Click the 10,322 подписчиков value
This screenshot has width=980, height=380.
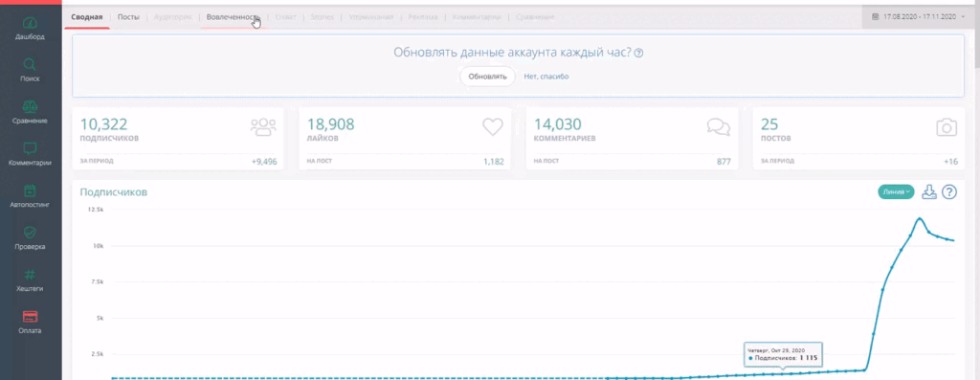(103, 124)
